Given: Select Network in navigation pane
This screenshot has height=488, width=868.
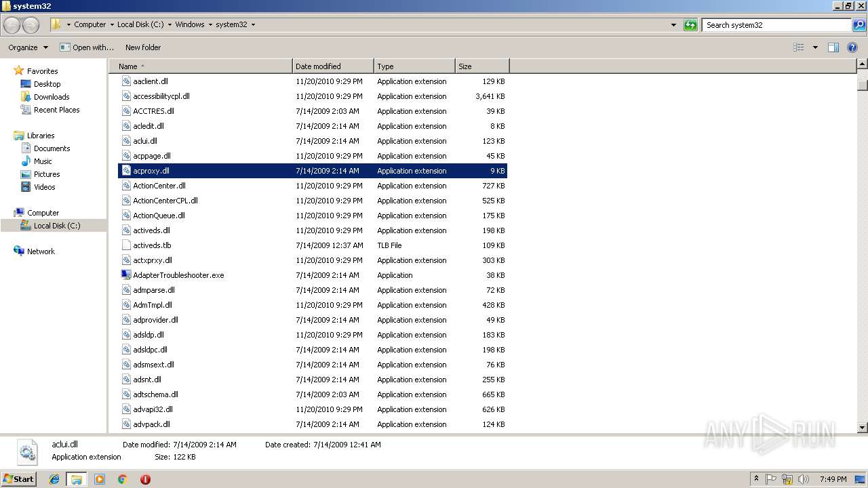Looking at the screenshot, I should tap(41, 251).
